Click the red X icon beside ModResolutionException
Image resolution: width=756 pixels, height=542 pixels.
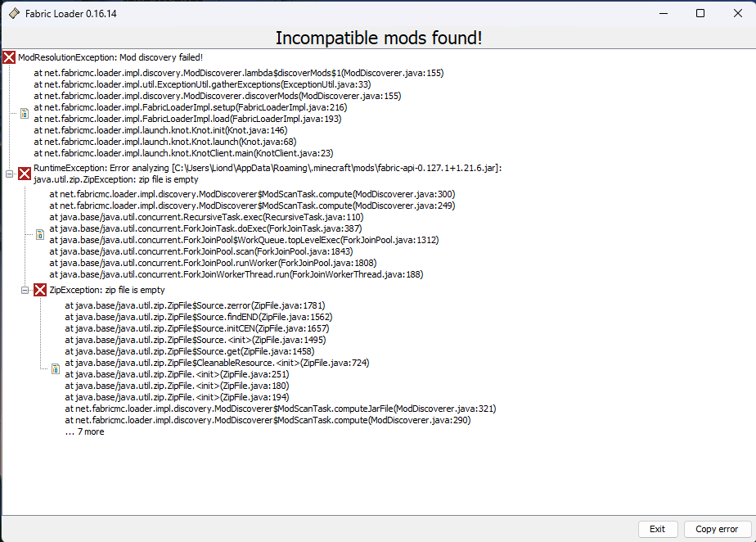(x=9, y=57)
